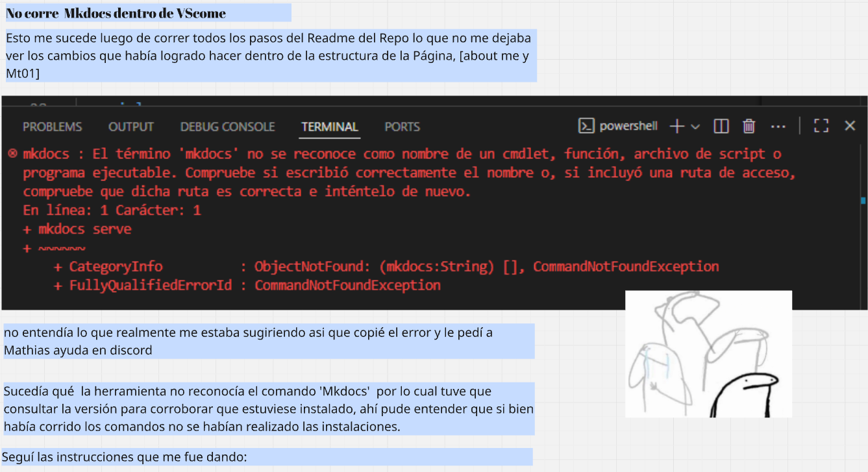Click the powershell terminal shell icon

pyautogui.click(x=586, y=126)
